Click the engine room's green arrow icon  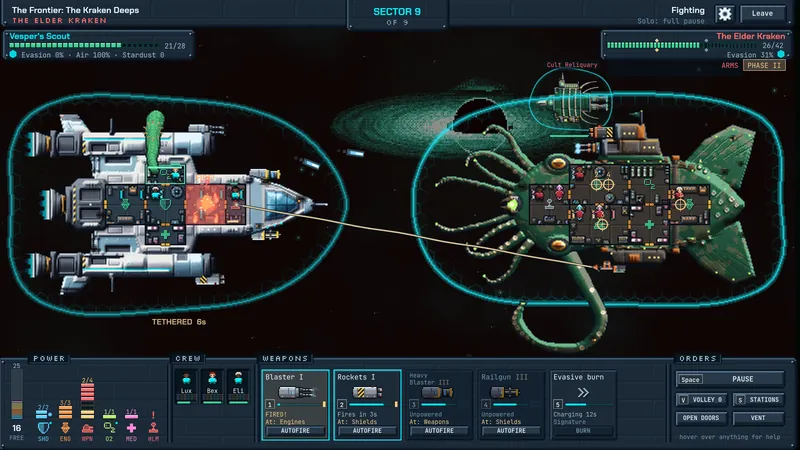[x=125, y=204]
